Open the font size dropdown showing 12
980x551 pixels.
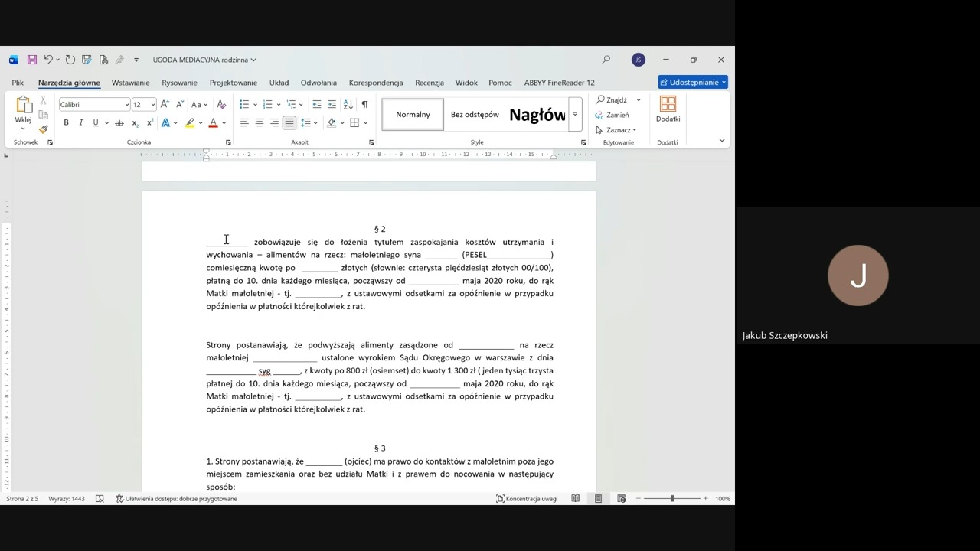(152, 105)
